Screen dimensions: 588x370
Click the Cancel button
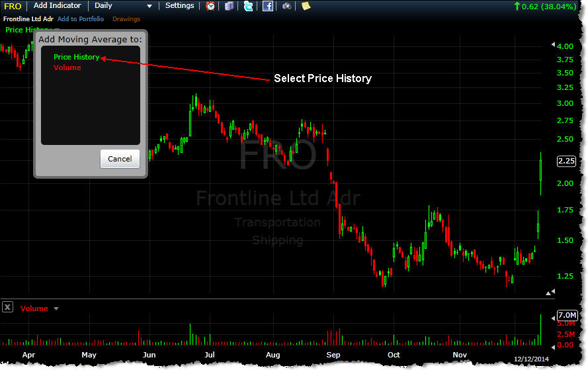[x=120, y=159]
